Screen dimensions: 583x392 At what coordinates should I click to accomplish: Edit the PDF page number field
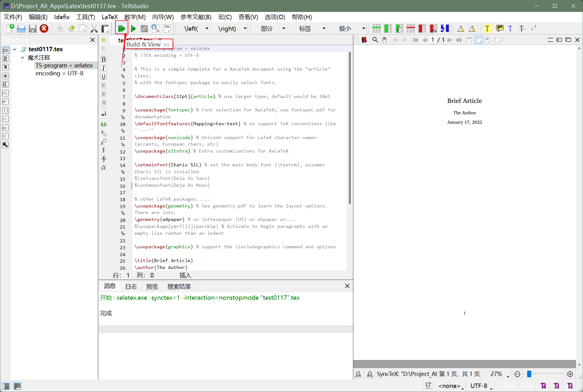pos(433,40)
